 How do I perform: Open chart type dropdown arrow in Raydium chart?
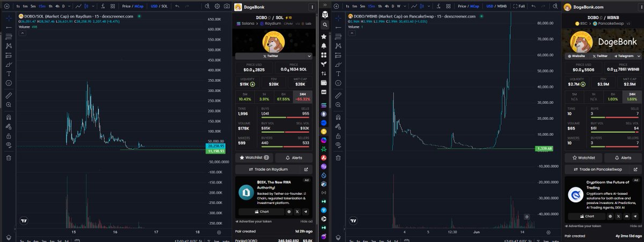93,6
